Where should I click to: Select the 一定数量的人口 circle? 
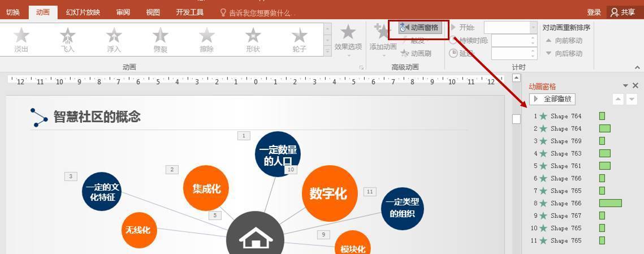click(x=278, y=154)
